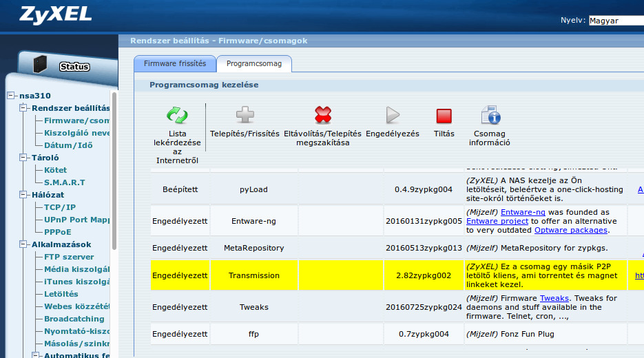Click the sidebar vertical scrollbar
The height and width of the screenshot is (358, 644).
(x=114, y=170)
